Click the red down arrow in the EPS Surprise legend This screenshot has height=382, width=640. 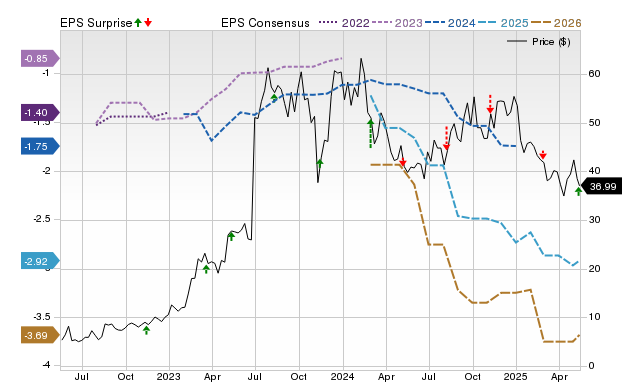point(148,23)
